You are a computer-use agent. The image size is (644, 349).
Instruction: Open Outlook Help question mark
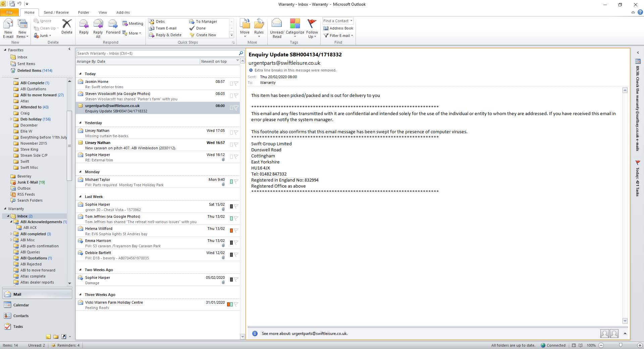pyautogui.click(x=640, y=12)
